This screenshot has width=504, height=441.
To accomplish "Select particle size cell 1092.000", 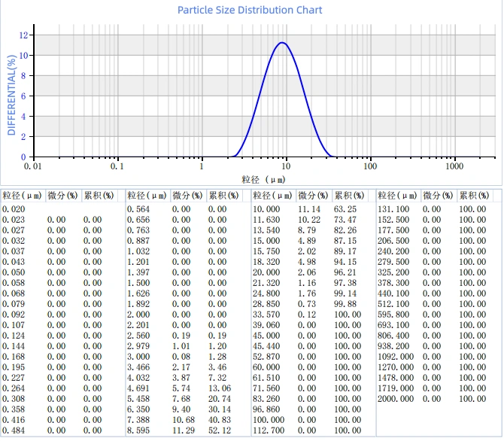I will pyautogui.click(x=396, y=357).
